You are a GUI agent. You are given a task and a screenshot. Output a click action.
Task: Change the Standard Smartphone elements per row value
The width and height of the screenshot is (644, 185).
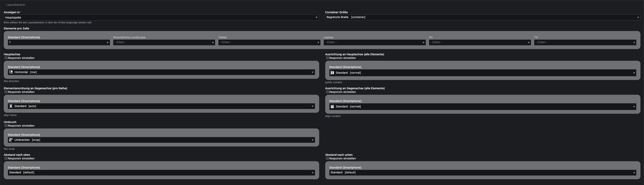(59, 42)
